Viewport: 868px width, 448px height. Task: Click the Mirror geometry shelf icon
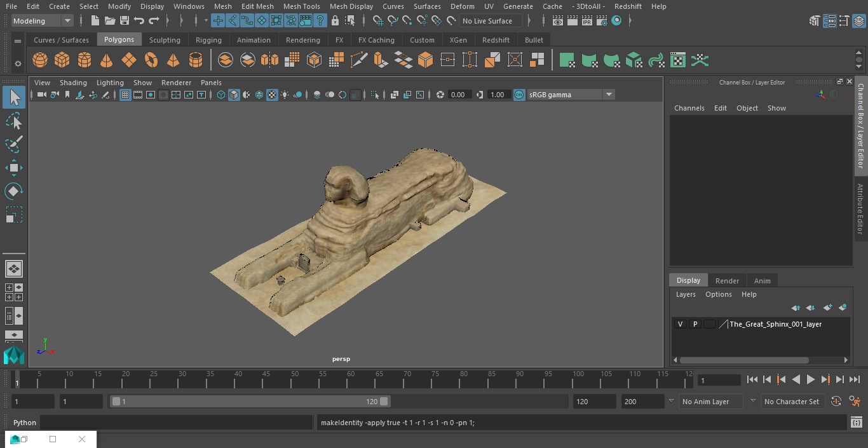270,60
